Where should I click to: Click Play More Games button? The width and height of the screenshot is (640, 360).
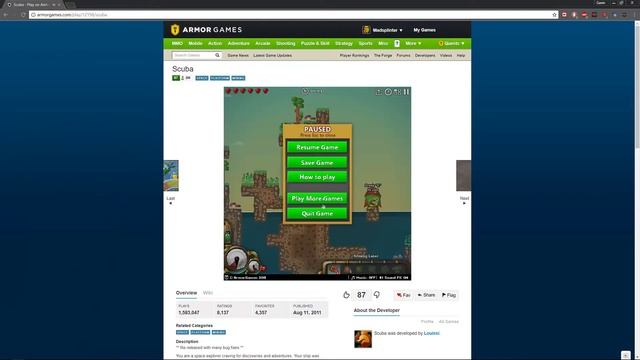point(317,198)
